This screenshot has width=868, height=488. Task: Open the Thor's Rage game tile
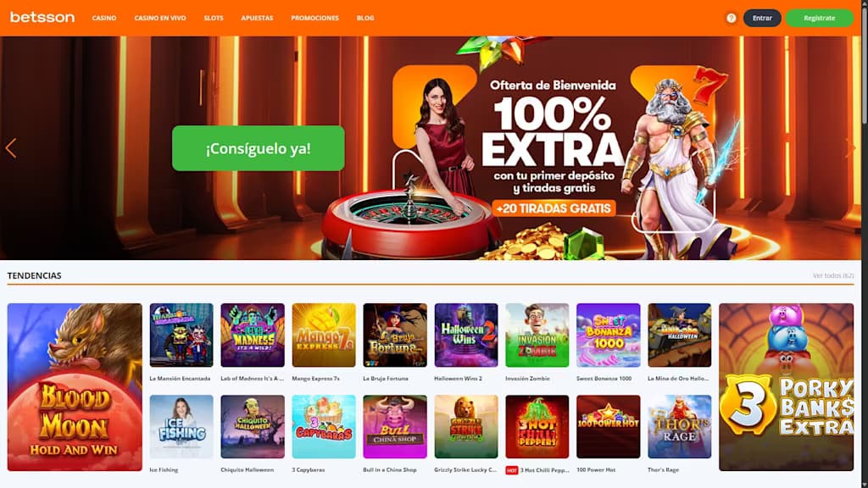(679, 427)
